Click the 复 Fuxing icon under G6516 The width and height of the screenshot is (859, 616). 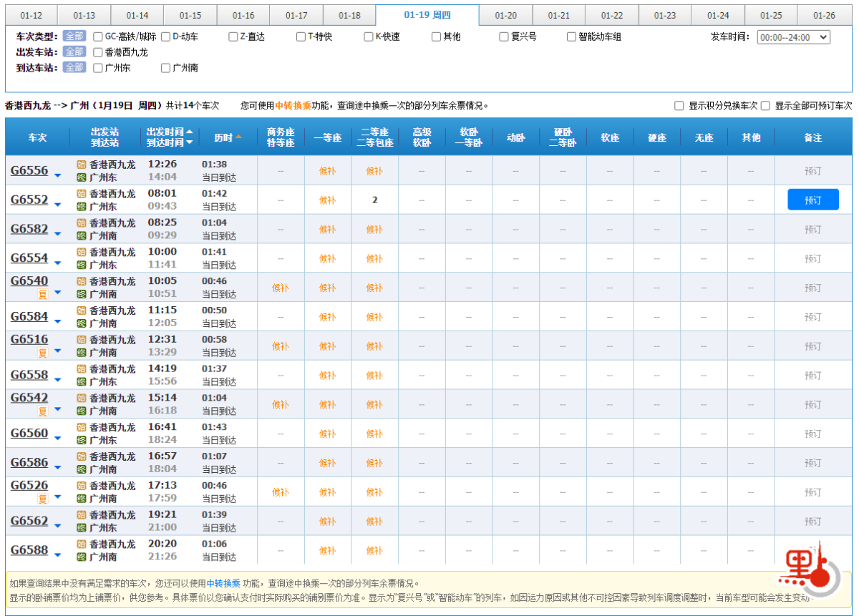tap(42, 353)
